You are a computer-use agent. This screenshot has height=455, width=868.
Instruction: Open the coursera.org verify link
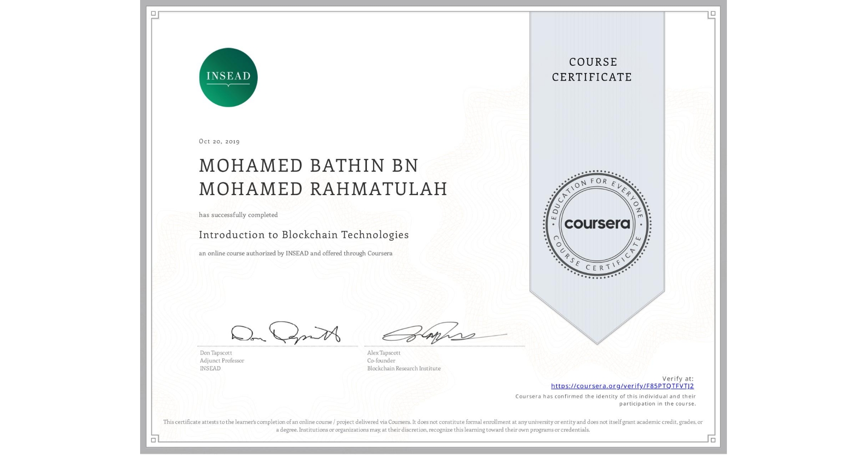[622, 386]
